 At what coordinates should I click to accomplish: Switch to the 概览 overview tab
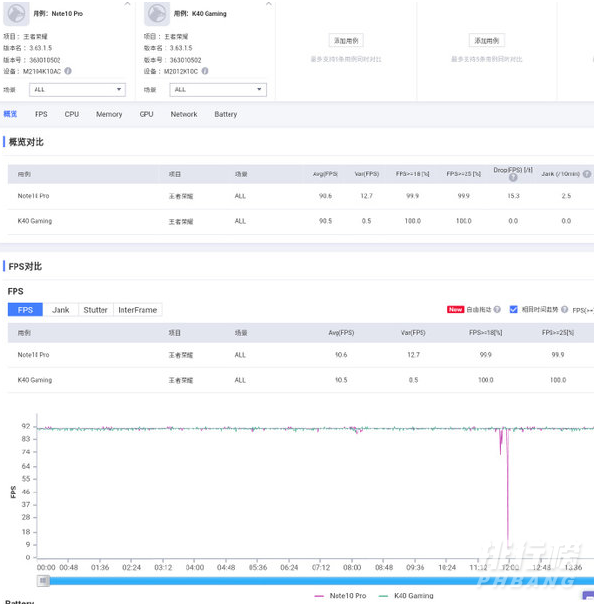point(10,114)
